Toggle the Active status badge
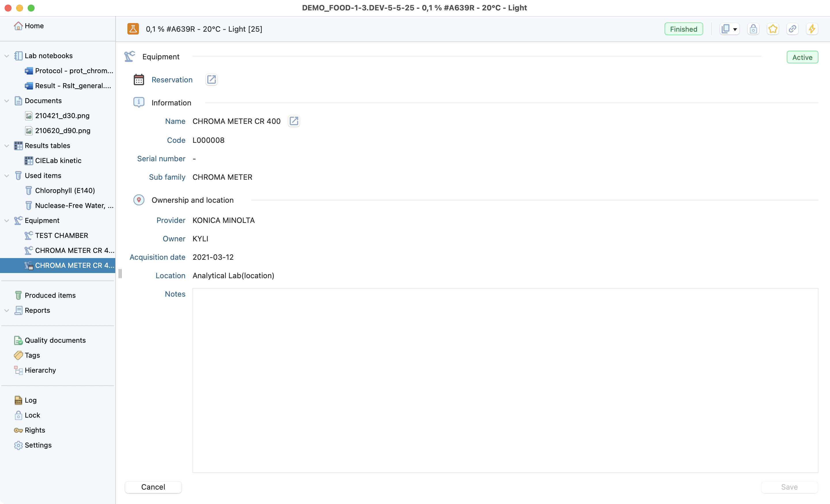 802,57
